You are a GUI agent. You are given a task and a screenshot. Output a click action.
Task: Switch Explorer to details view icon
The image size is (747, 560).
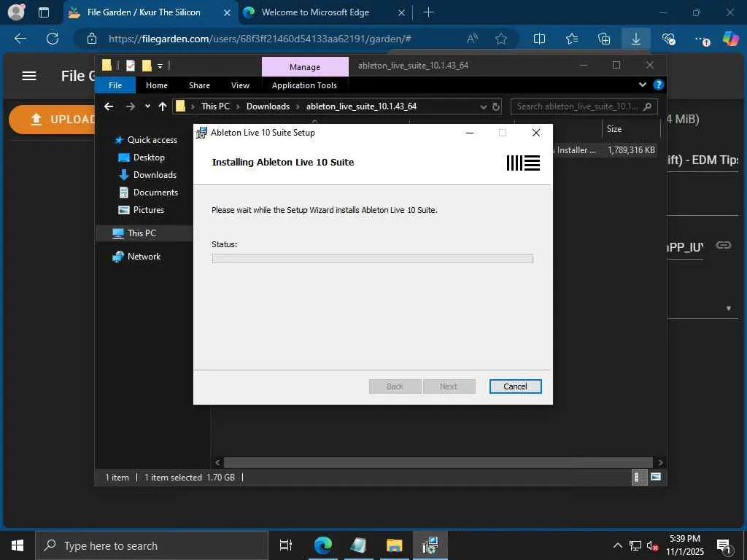pos(638,477)
